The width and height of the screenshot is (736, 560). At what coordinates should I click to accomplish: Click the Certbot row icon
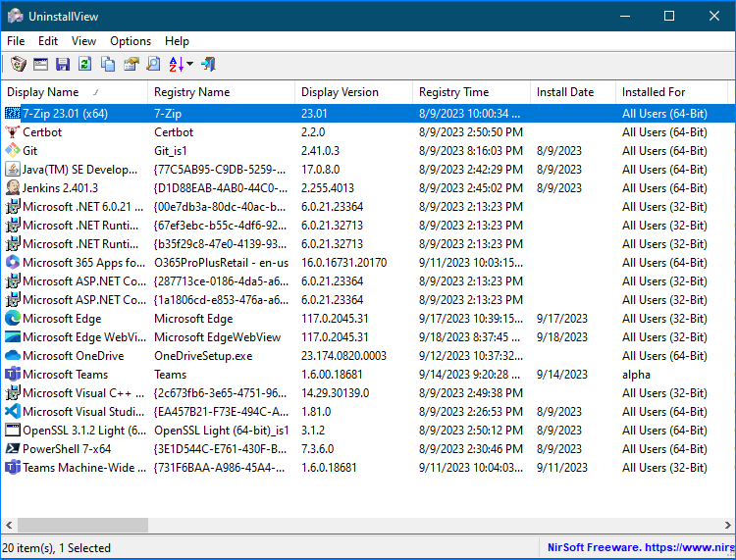pyautogui.click(x=13, y=132)
